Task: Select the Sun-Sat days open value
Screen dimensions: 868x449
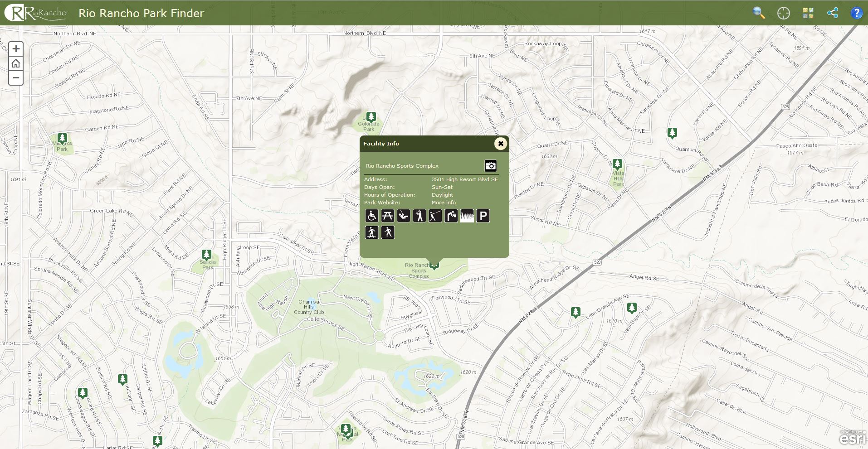Action: [x=442, y=187]
